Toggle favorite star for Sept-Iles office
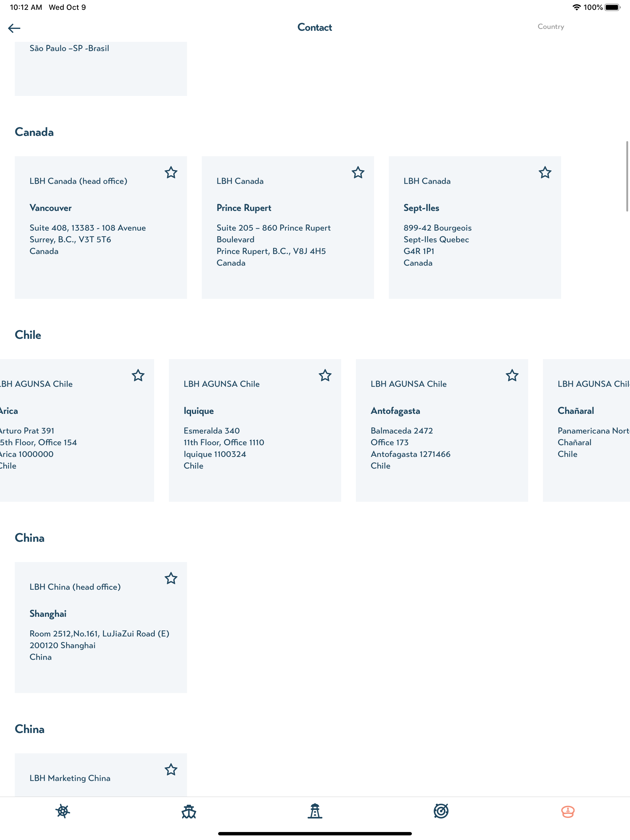Image resolution: width=630 pixels, height=840 pixels. [545, 173]
